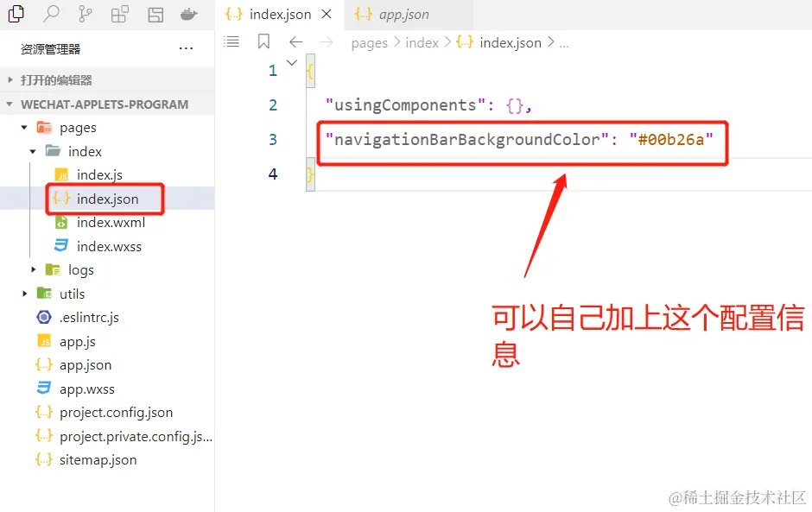Viewport: 812px width, 512px height.
Task: Click the save/layout square icon in activity bar
Action: [x=155, y=15]
